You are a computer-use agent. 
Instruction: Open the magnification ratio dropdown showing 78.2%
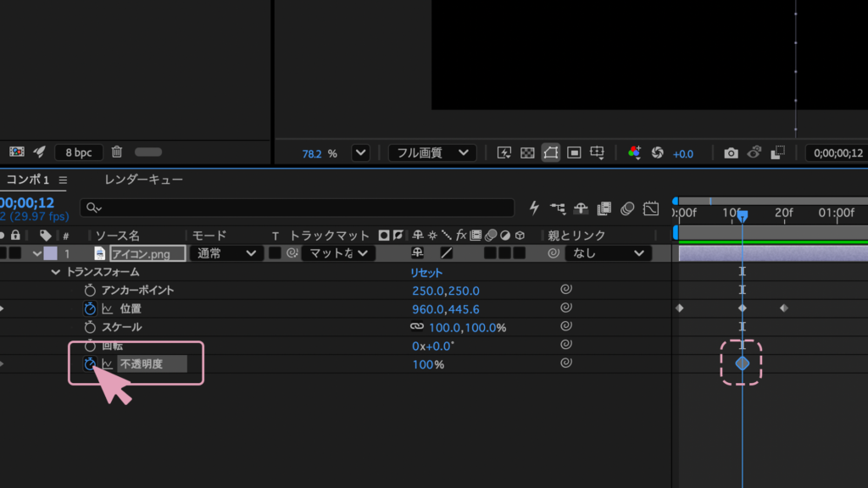point(360,152)
